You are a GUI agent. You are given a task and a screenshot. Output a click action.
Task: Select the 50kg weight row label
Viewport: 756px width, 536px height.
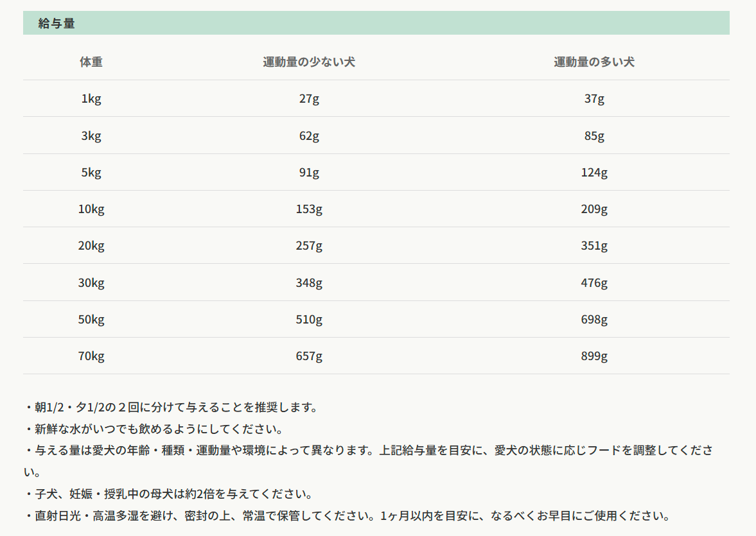(x=91, y=320)
